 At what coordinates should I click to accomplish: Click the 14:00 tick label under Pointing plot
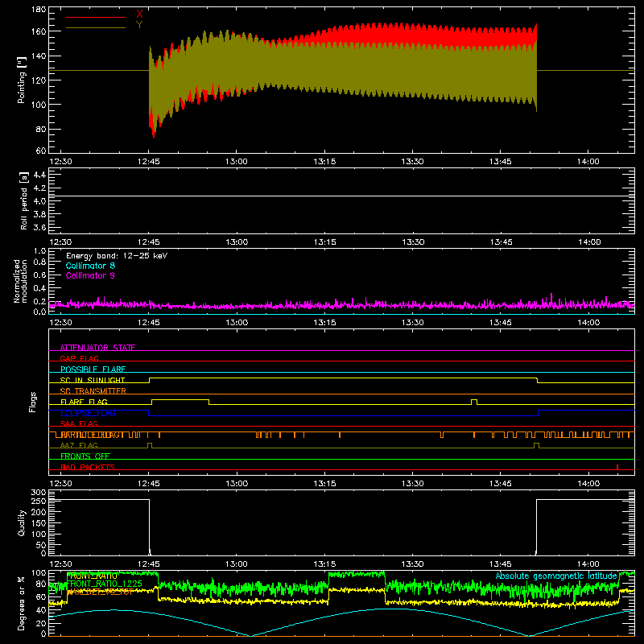pos(588,162)
